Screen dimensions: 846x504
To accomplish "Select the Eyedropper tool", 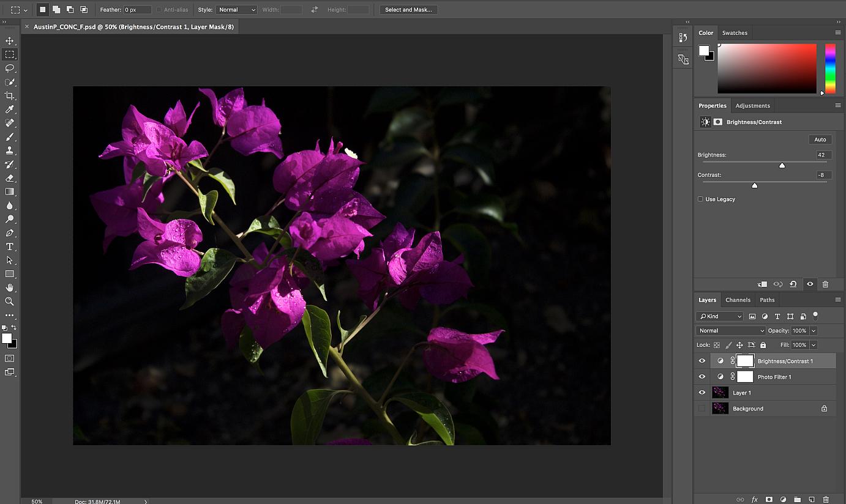I will click(10, 109).
